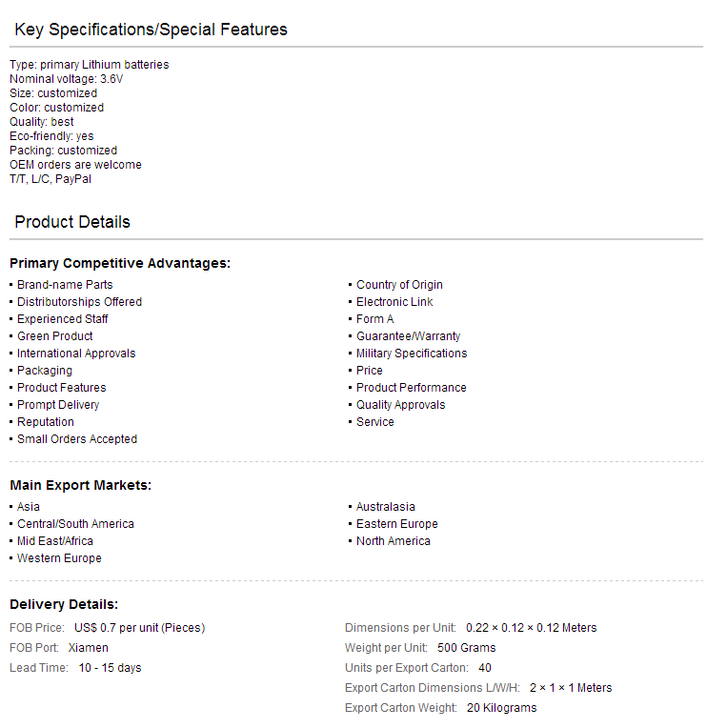Click Small Orders Accepted item
The width and height of the screenshot is (727, 728).
[x=77, y=439]
